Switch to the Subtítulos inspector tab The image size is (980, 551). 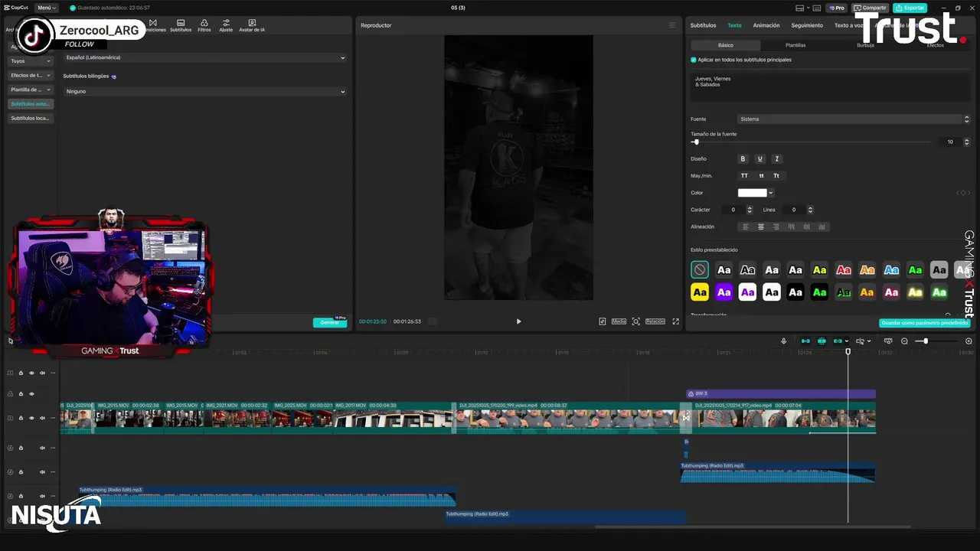pos(703,25)
